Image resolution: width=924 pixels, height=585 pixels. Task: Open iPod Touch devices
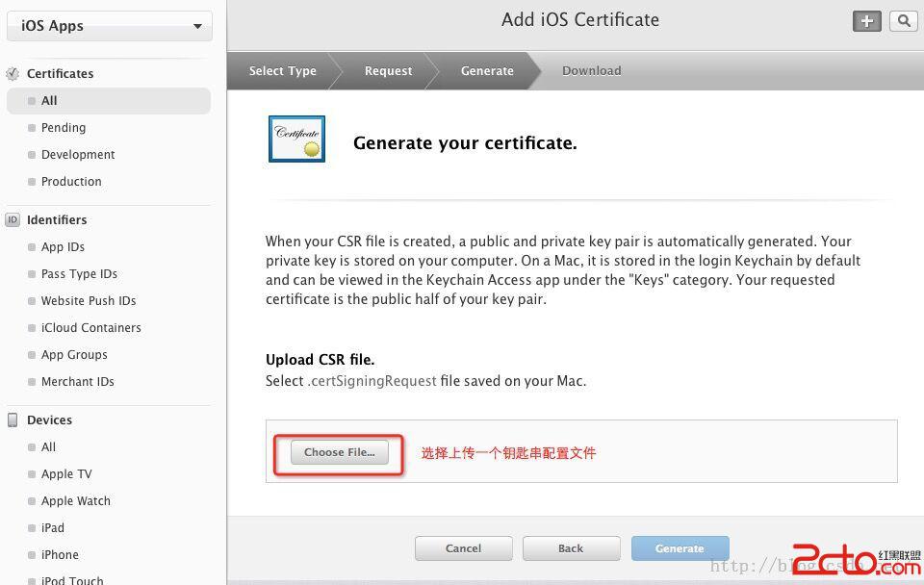click(x=72, y=580)
